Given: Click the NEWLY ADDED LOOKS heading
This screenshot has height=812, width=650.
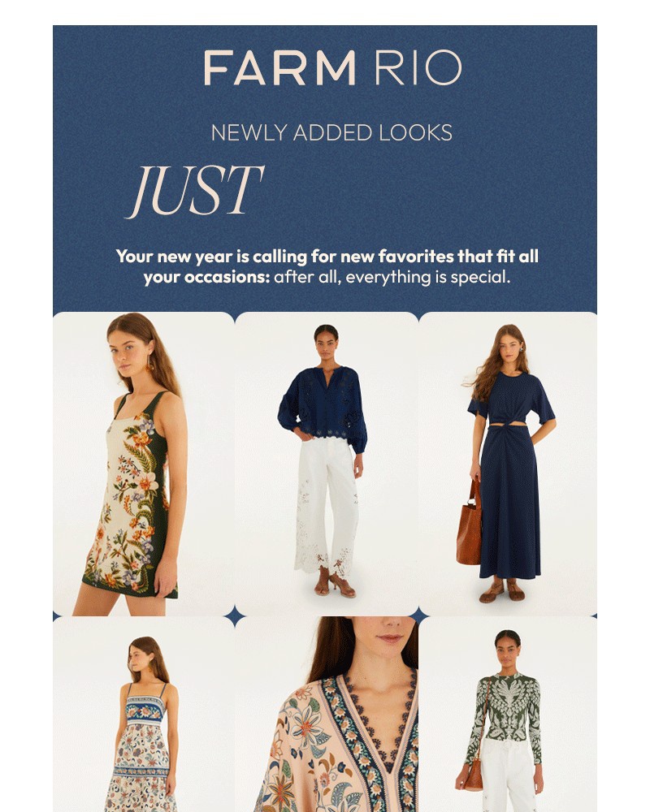Looking at the screenshot, I should coord(331,133).
